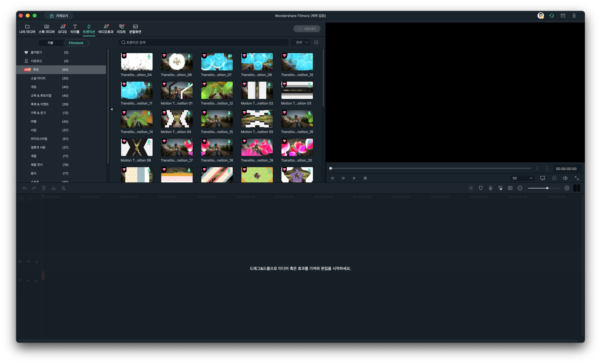This screenshot has width=601, height=364.
Task: Switch to the 비디오효과 tab
Action: click(106, 29)
